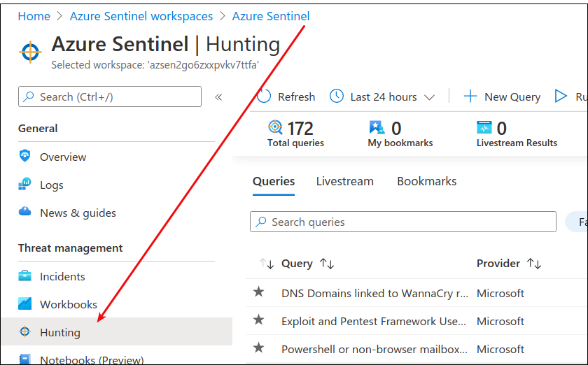Star the Powershell or non-browser mailbox query
This screenshot has width=588, height=365.
(x=259, y=348)
